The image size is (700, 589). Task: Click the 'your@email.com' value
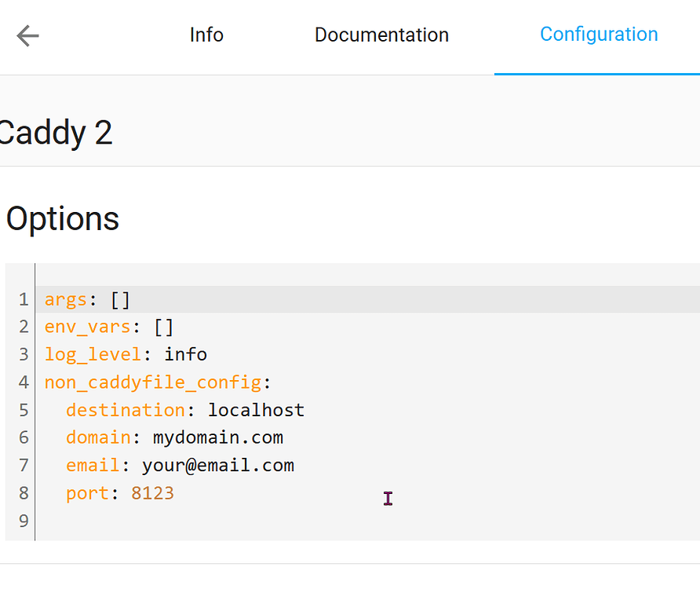tap(218, 466)
